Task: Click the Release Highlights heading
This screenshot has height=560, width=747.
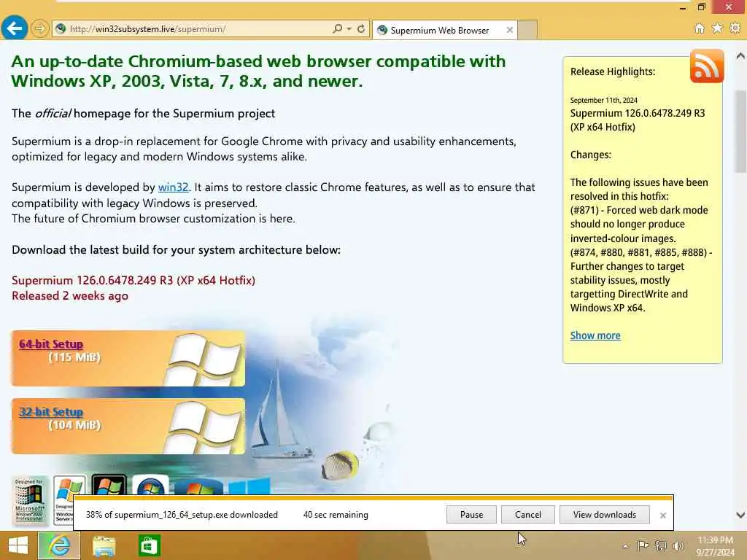Action: click(613, 71)
